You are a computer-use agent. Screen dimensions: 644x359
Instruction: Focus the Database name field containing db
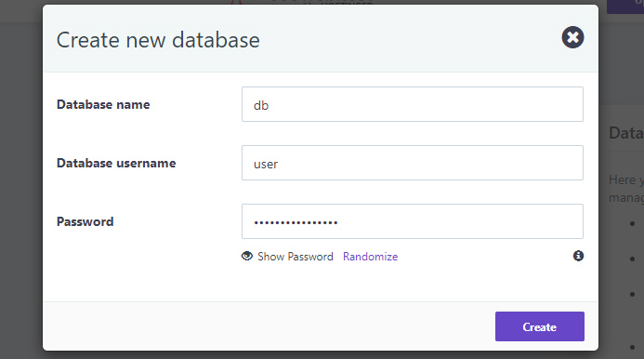coord(413,104)
